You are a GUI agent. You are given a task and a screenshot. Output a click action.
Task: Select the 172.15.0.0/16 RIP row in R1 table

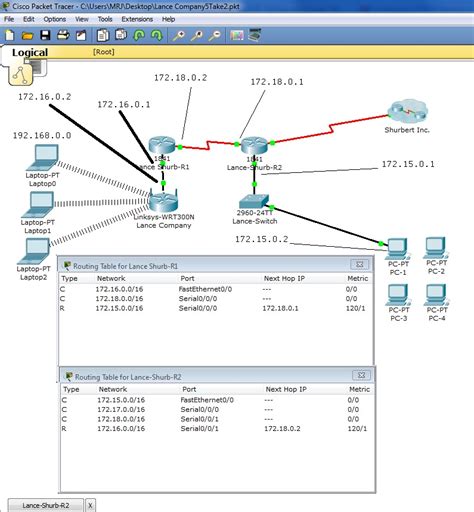[215, 308]
